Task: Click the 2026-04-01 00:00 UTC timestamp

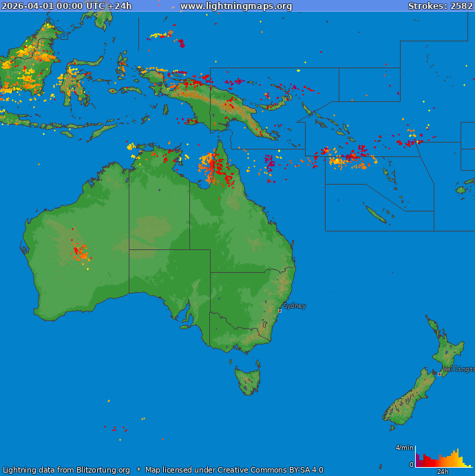Action: point(67,6)
